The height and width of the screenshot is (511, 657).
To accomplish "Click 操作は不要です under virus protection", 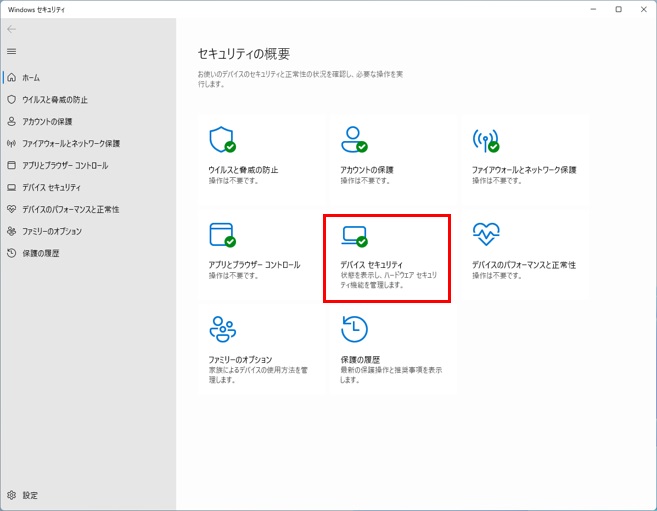I will 233,181.
